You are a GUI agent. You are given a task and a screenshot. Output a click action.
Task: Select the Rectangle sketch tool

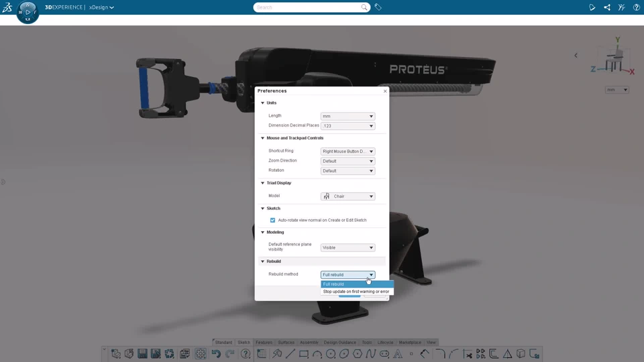(304, 353)
